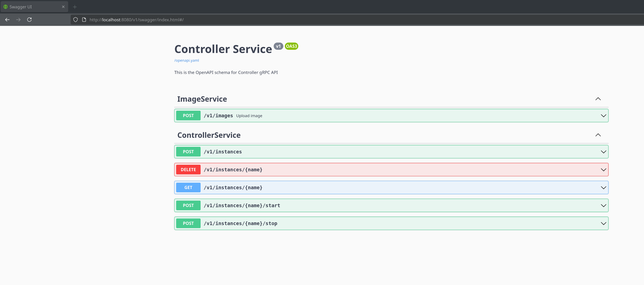Click the OAS3 green badge

point(292,46)
